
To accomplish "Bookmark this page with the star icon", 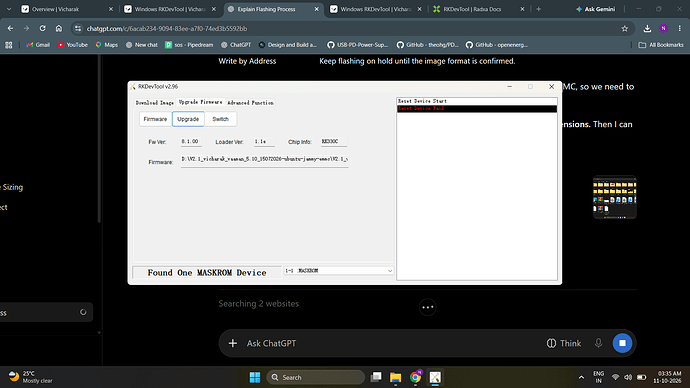I will (x=624, y=29).
